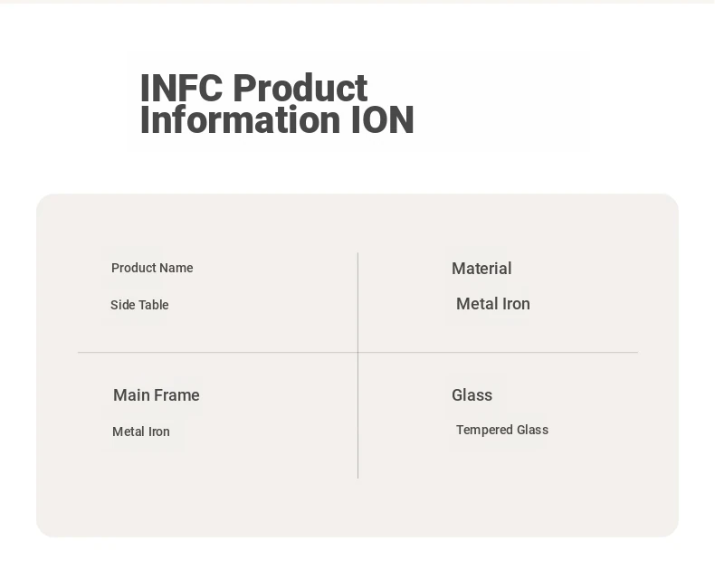715x588 pixels.
Task: Click the Main Frame heading
Action: (x=157, y=395)
